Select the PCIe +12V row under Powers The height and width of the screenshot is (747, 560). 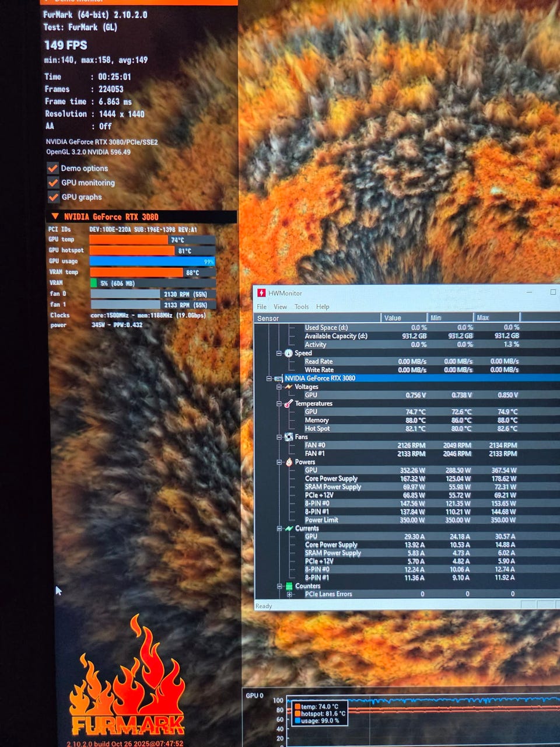coord(407,495)
